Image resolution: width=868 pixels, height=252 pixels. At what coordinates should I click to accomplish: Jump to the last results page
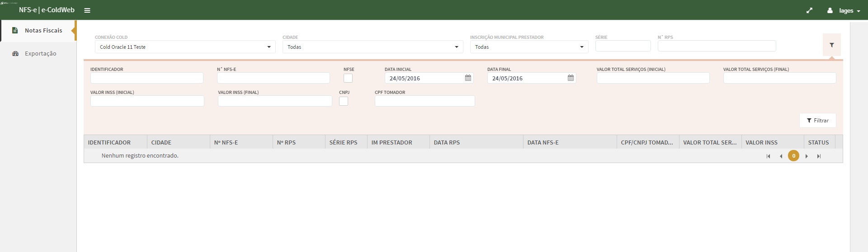pos(819,156)
